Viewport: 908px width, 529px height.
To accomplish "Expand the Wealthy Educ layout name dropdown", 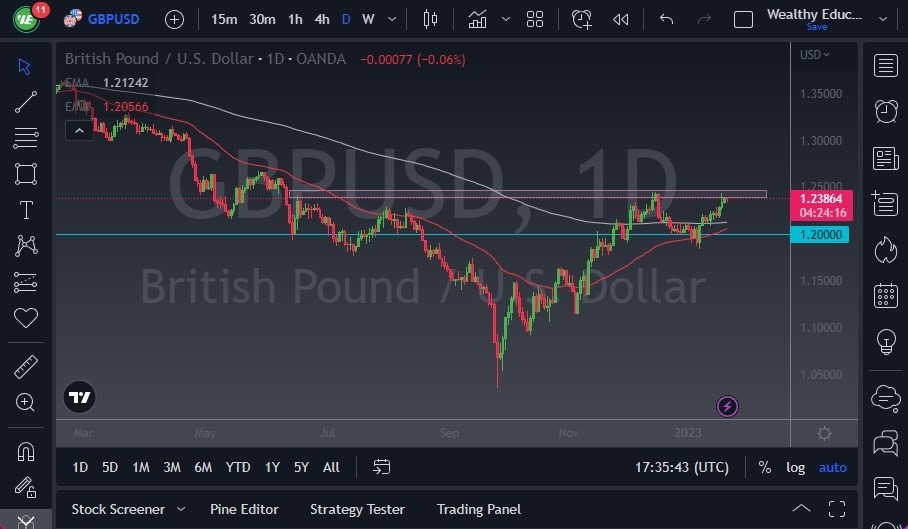I will [883, 19].
